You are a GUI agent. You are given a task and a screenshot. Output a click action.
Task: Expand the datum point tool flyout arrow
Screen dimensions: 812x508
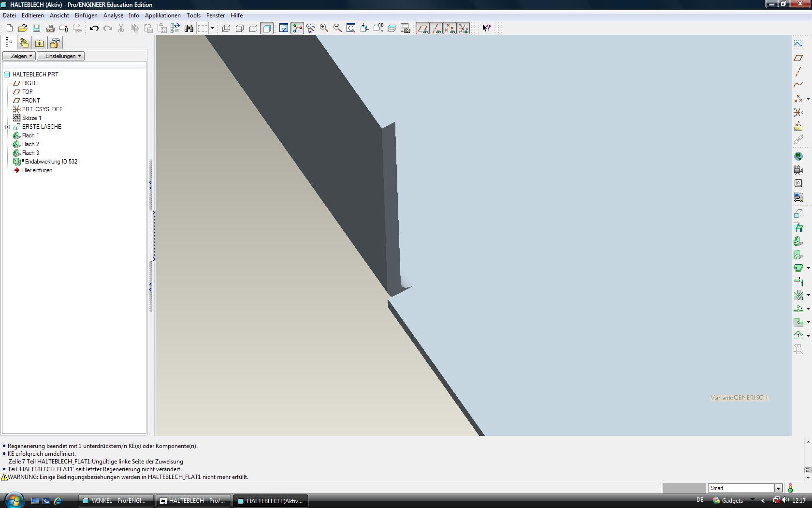pyautogui.click(x=808, y=99)
